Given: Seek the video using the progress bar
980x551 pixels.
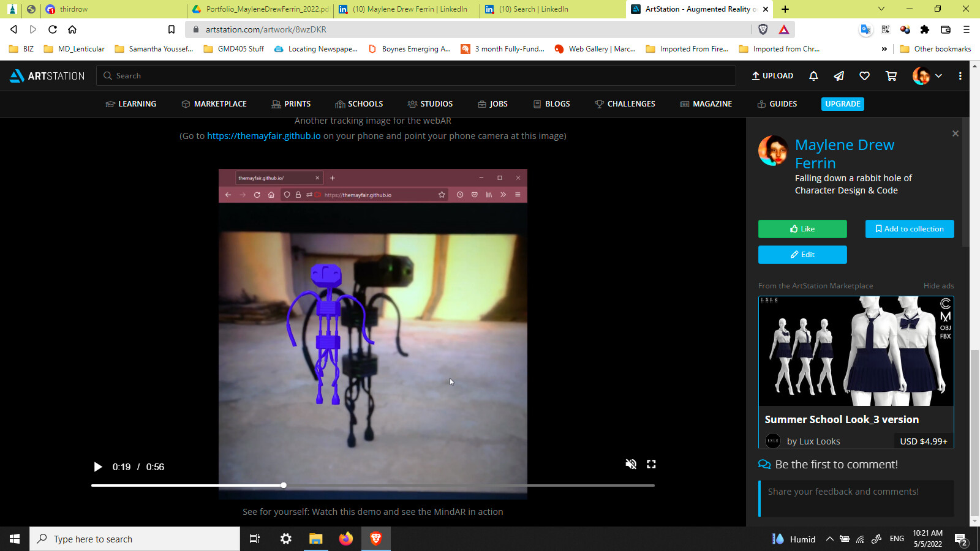Looking at the screenshot, I should (374, 485).
